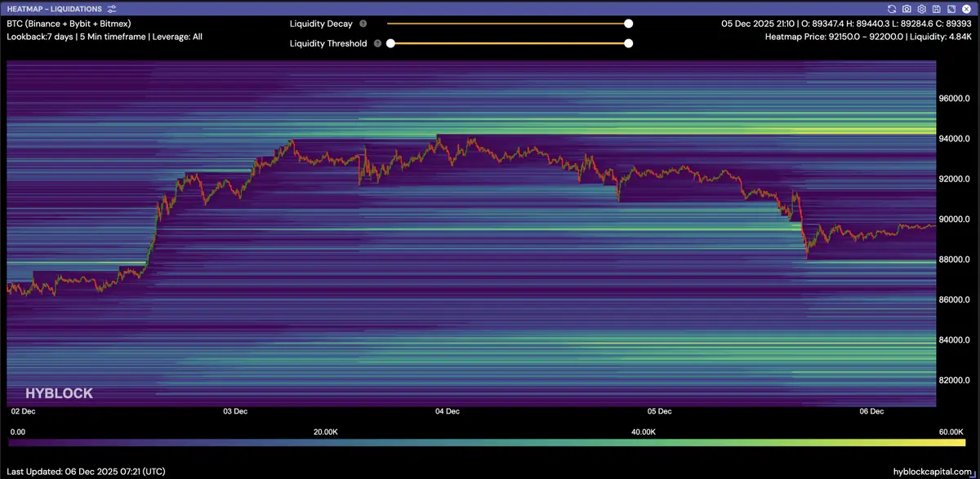Click the HYBLOCK watermark logo

[59, 393]
